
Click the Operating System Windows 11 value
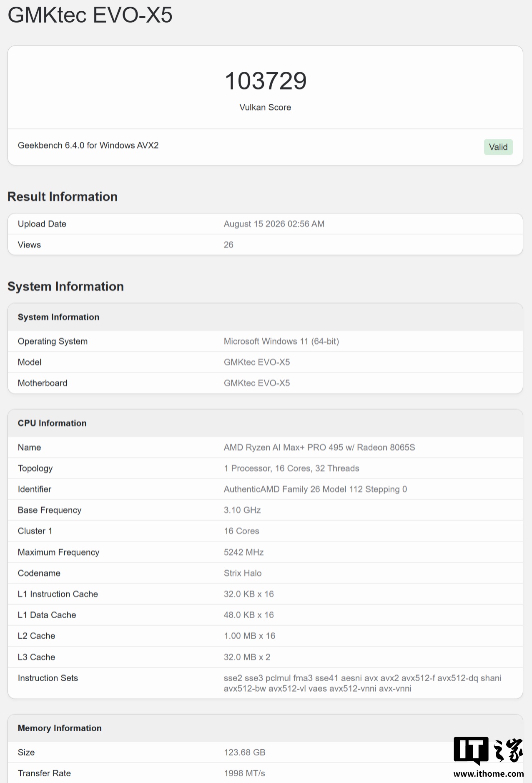[281, 341]
